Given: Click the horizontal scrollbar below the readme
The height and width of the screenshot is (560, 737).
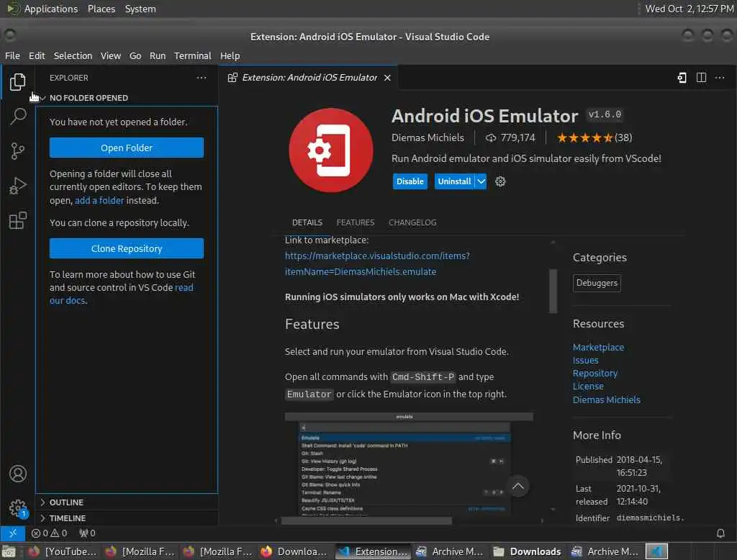Looking at the screenshot, I should [366, 520].
